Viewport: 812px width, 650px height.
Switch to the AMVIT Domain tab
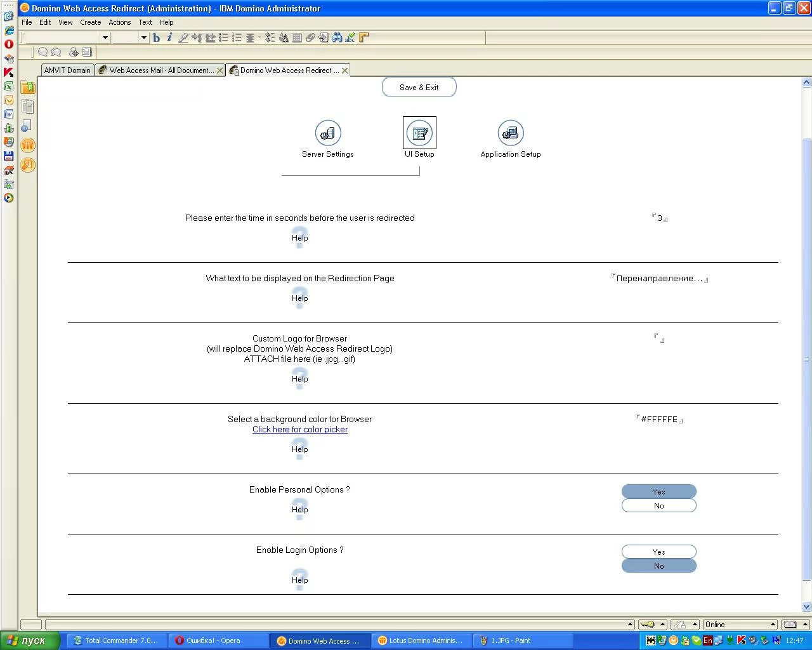coord(67,70)
